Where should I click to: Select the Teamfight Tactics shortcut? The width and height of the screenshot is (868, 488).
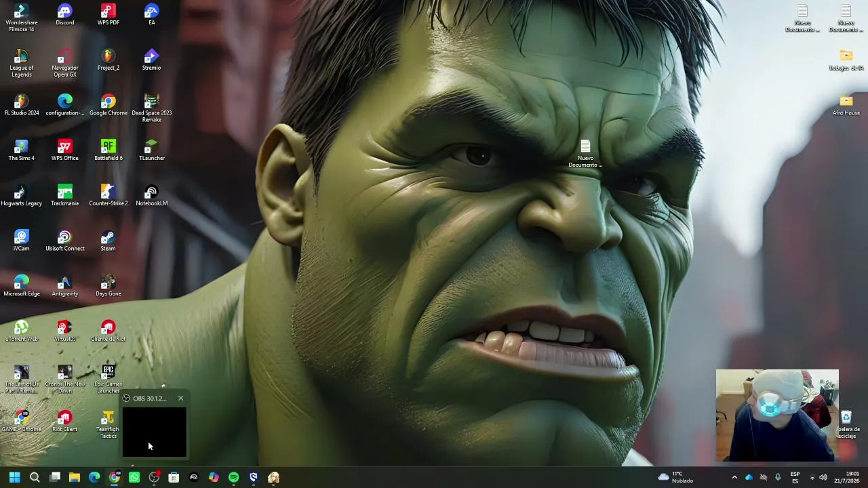click(x=108, y=425)
